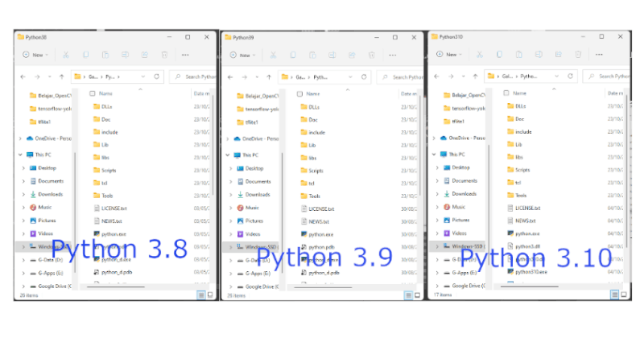The height and width of the screenshot is (338, 644).
Task: Switch to Large icons view in the Python310 status bar
Action: click(624, 295)
